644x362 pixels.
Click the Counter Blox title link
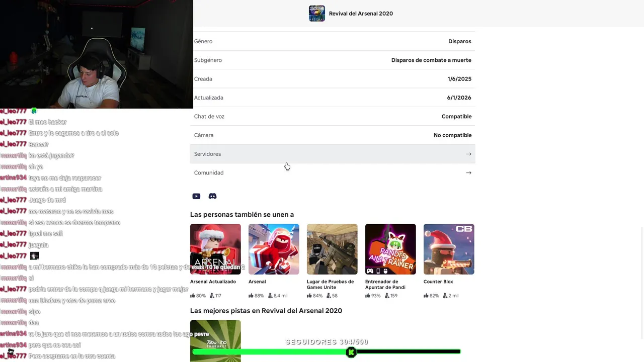(x=438, y=282)
